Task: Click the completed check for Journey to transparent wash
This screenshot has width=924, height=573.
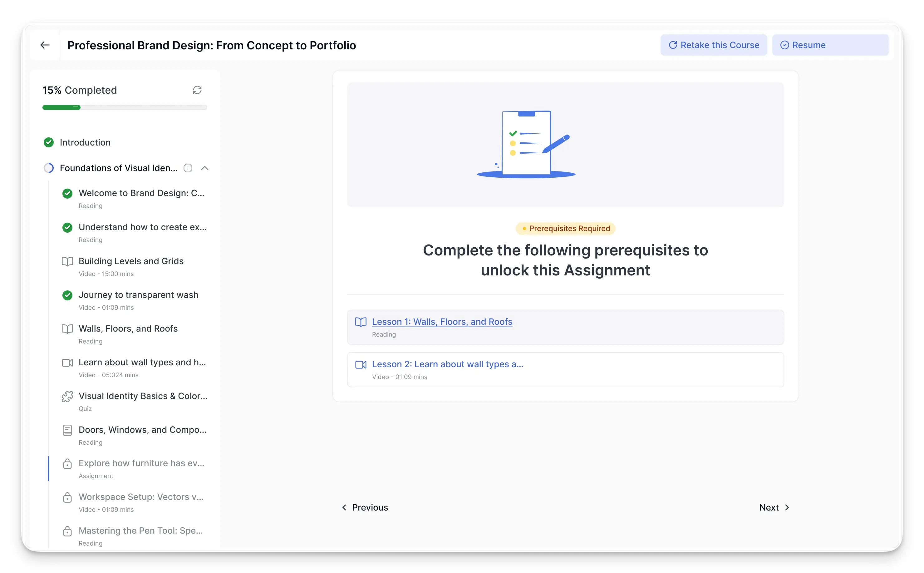Action: [67, 295]
